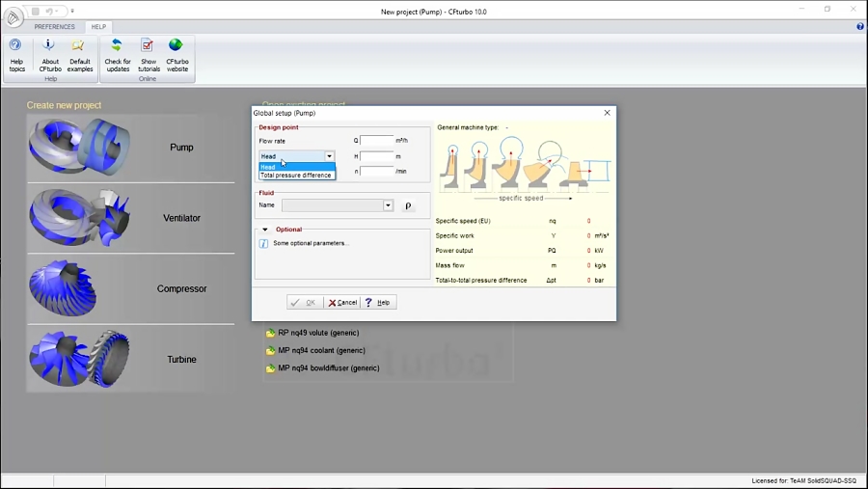The image size is (868, 489).
Task: Click the Mass flow label
Action: coord(449,265)
